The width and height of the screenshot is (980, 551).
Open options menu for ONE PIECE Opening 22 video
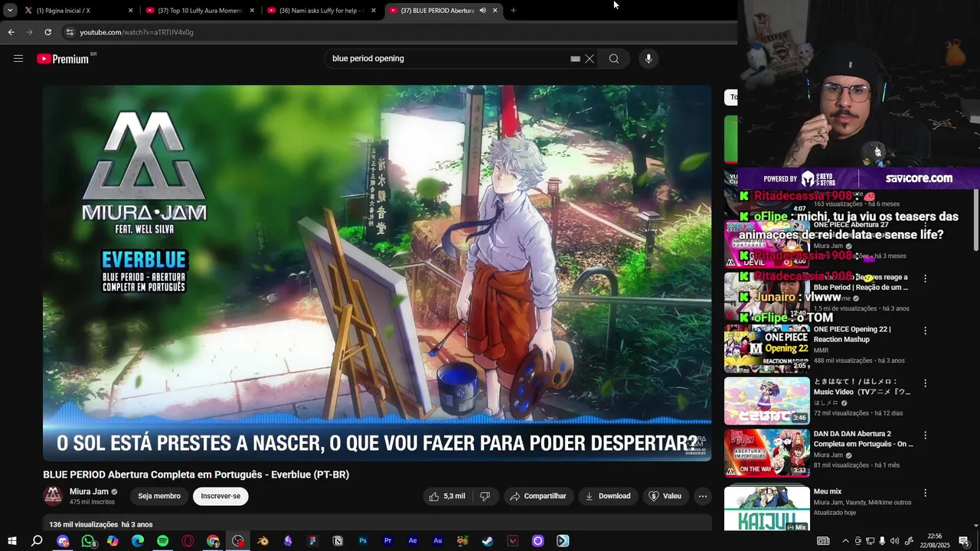[x=925, y=331]
